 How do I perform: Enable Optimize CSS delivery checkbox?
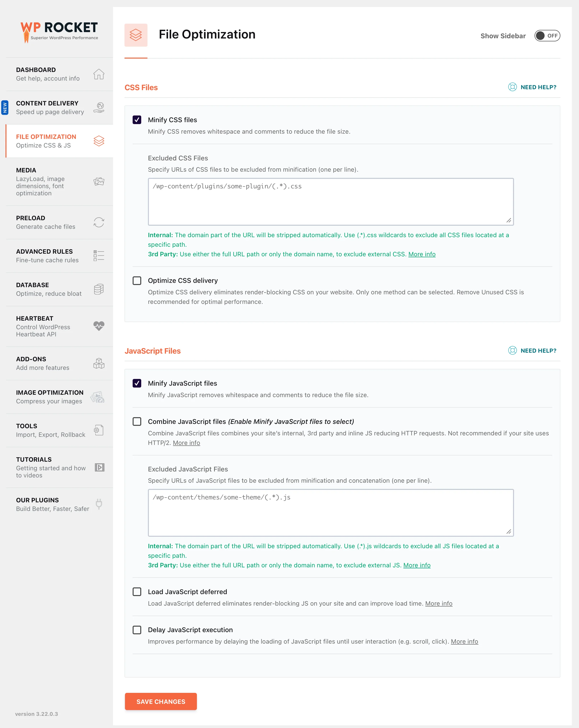coord(137,281)
